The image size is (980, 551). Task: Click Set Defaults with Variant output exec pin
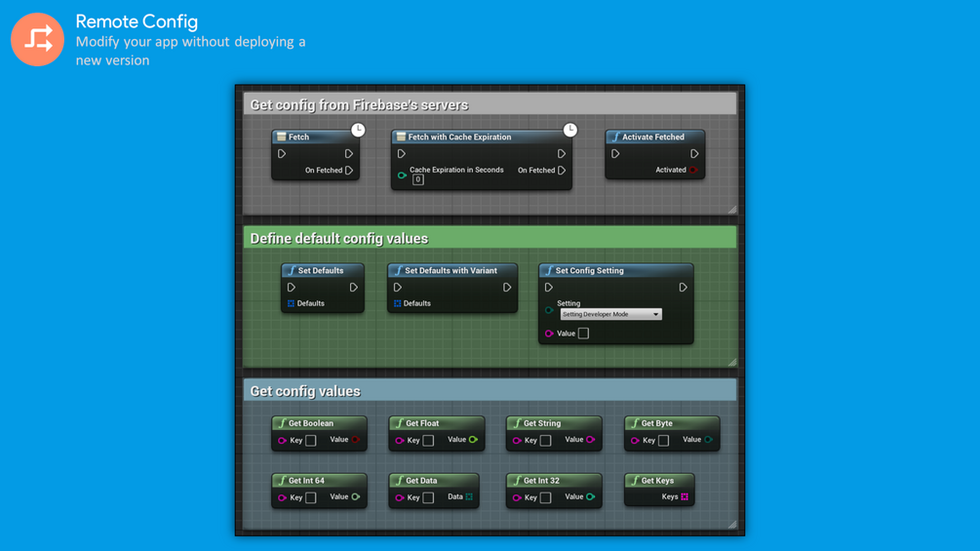point(507,288)
